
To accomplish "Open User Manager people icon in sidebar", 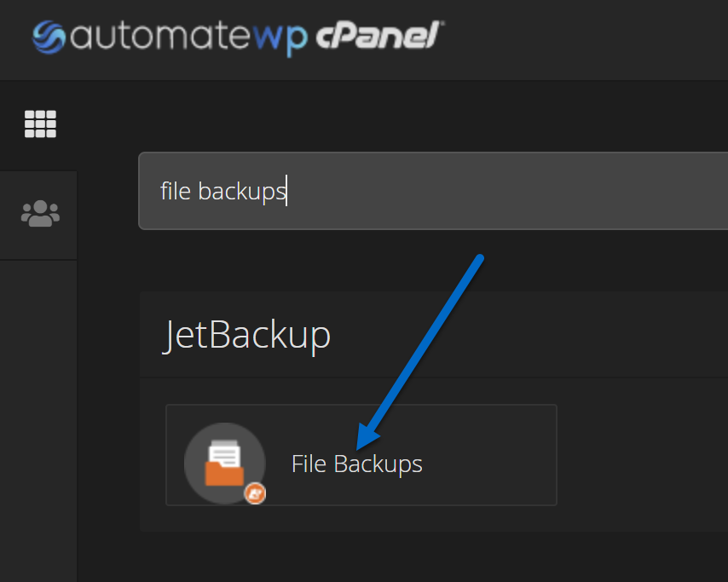I will pyautogui.click(x=40, y=214).
